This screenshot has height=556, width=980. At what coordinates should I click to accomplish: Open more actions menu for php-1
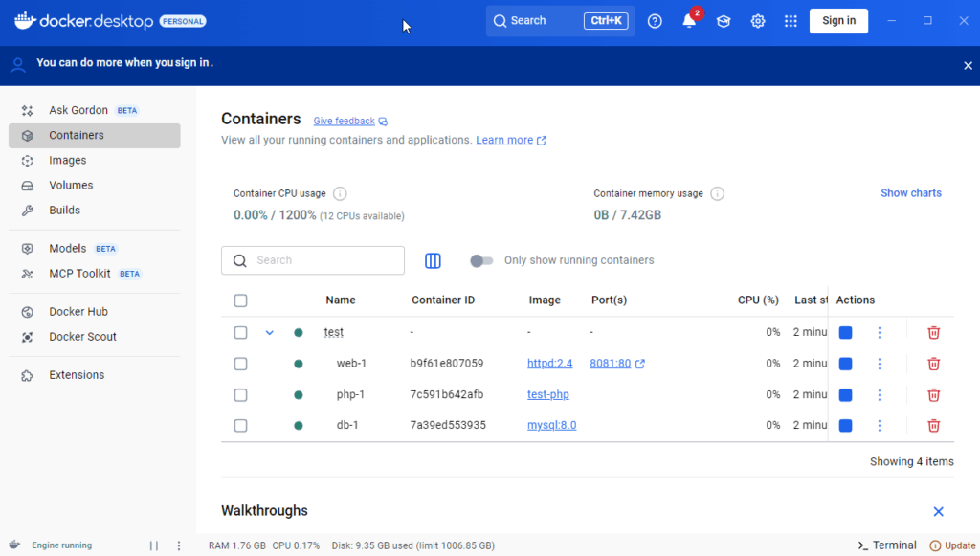click(880, 395)
